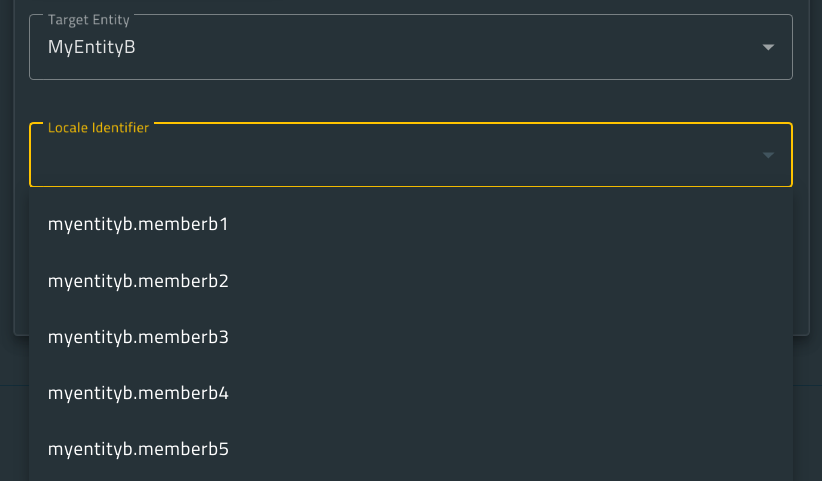Click the option row ending in b3
Screen dimensions: 822x481
click(410, 337)
